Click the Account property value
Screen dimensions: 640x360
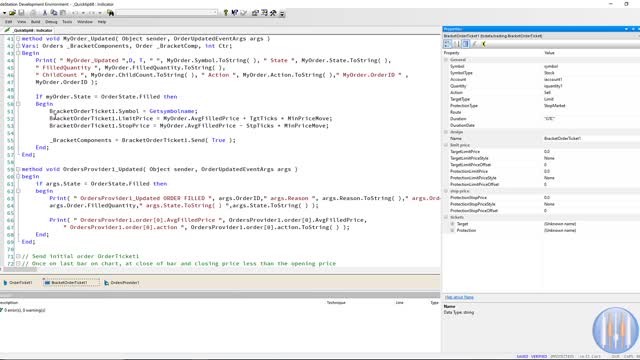pyautogui.click(x=553, y=79)
